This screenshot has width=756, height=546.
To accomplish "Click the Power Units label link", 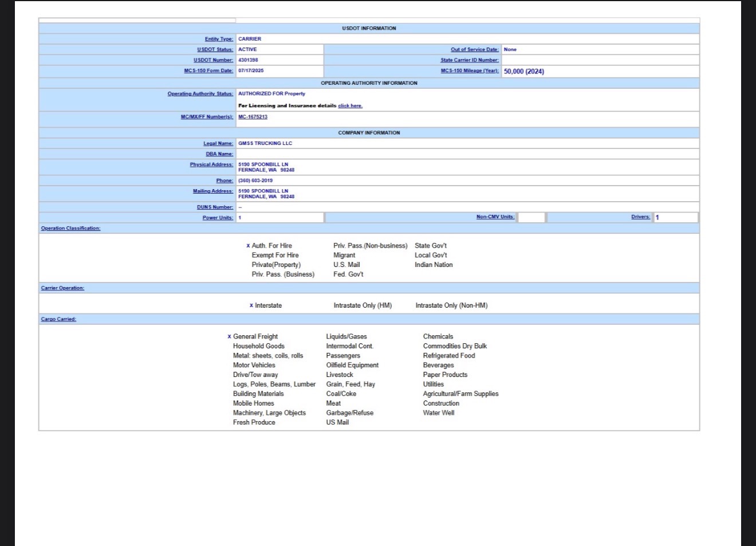I will point(218,218).
